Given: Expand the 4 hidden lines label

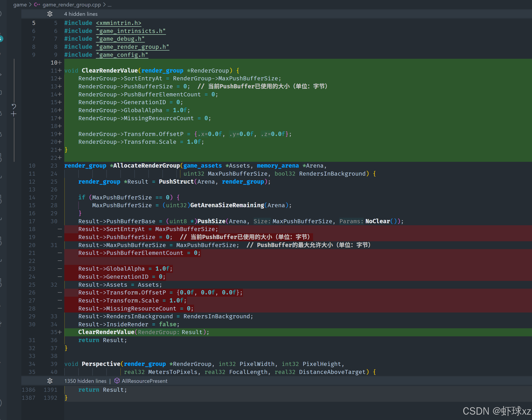Looking at the screenshot, I should (x=81, y=14).
